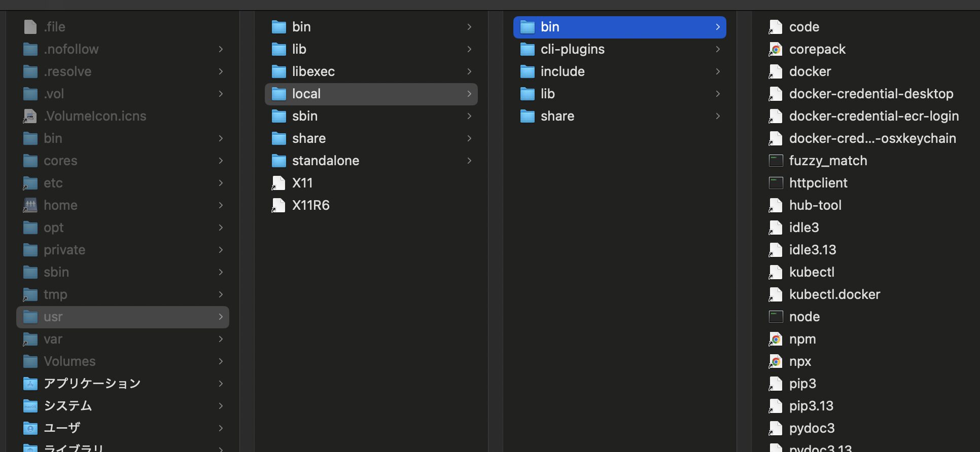
Task: Click the standalone folder icon
Action: coord(279,161)
